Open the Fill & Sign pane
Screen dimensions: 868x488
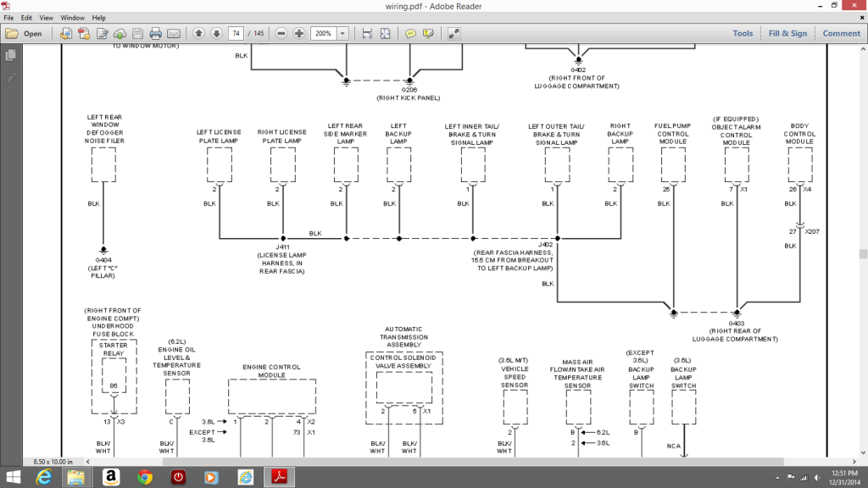[x=787, y=34]
